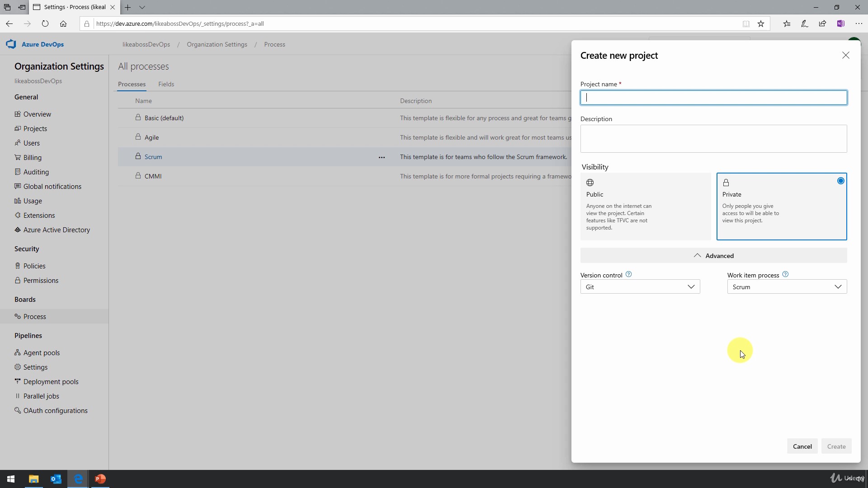Open the browser Settings and more menu
This screenshot has height=488, width=868.
pos(859,23)
